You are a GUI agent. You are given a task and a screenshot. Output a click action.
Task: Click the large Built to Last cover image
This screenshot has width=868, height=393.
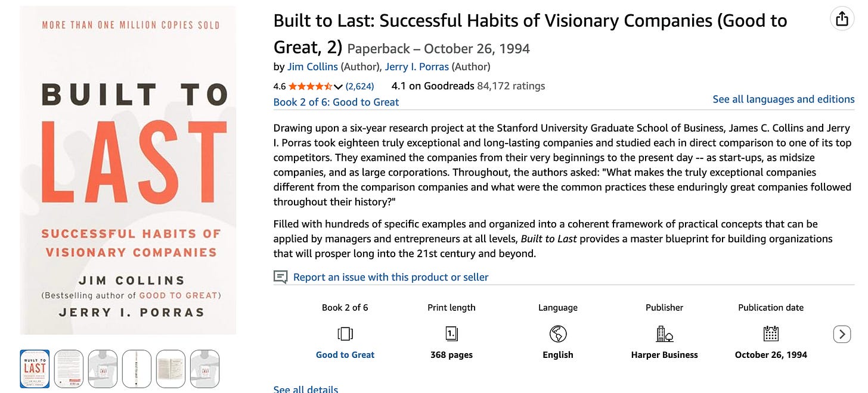(x=128, y=170)
